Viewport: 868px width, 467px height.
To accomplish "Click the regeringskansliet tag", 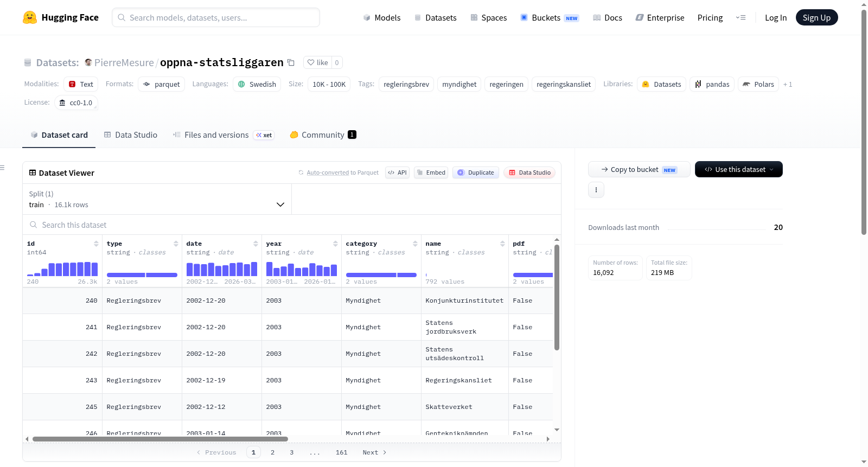I will click(564, 84).
